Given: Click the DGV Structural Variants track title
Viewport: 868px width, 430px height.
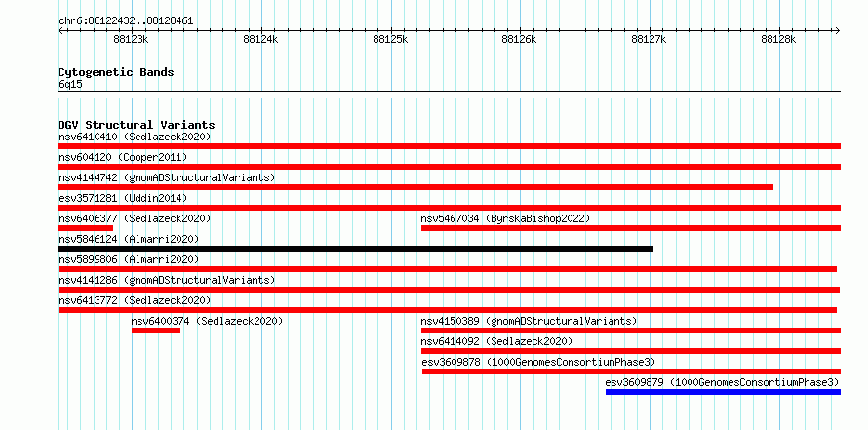Looking at the screenshot, I should coord(137,125).
